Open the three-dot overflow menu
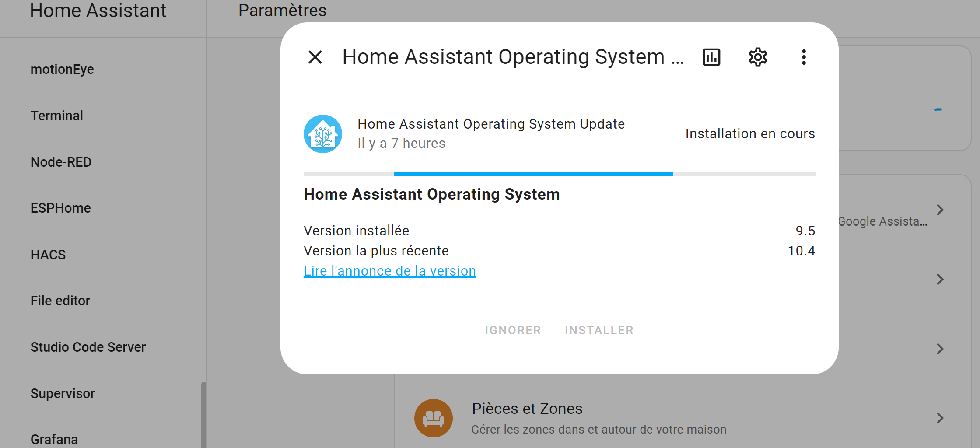This screenshot has width=980, height=448. [x=804, y=57]
